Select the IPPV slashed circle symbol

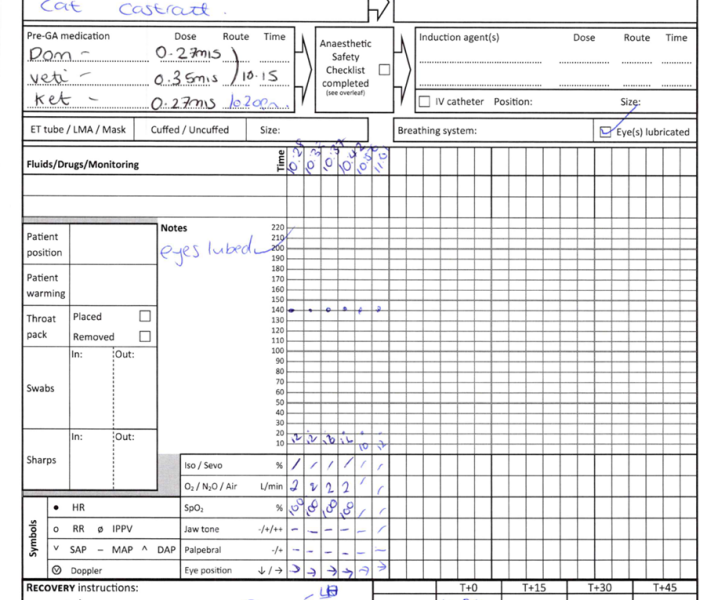[100, 529]
